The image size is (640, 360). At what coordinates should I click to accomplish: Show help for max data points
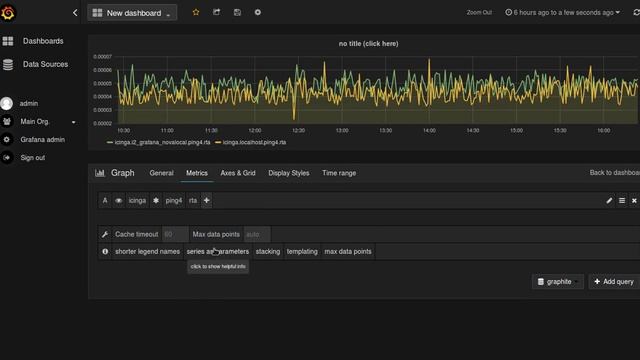pyautogui.click(x=348, y=251)
